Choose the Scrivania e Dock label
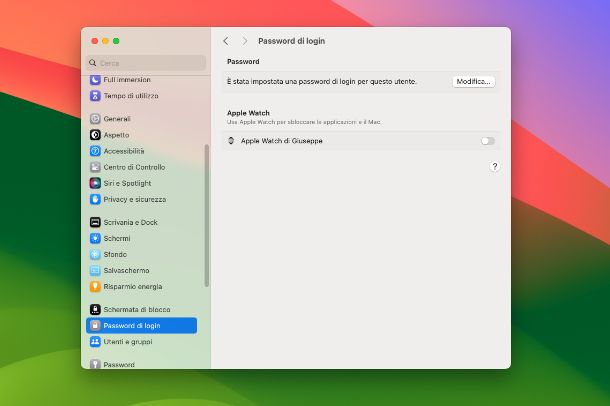This screenshot has width=610, height=406. tap(130, 222)
